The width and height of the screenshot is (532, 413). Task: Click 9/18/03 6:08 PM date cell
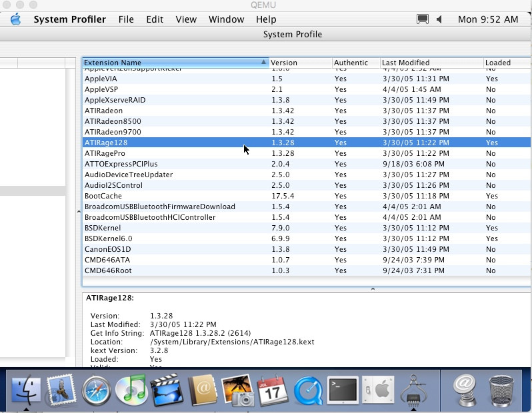coord(413,164)
